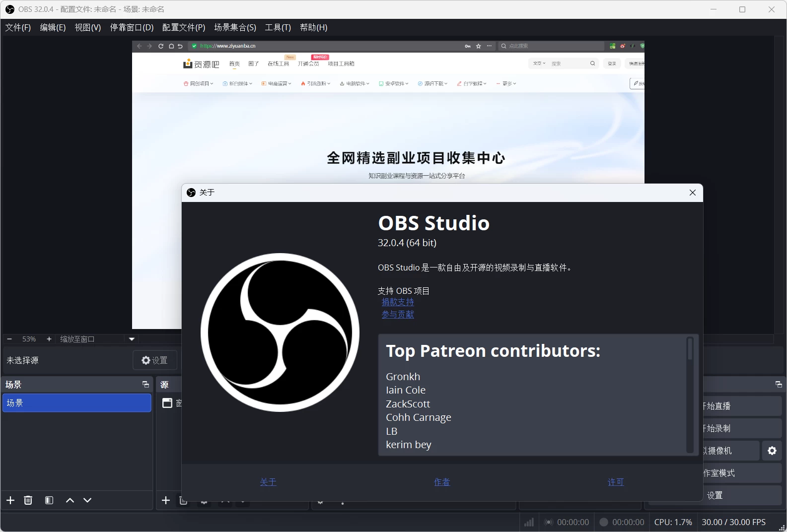Click the 开始直播 start streaming button
Screen dimensions: 787x532
click(x=742, y=406)
